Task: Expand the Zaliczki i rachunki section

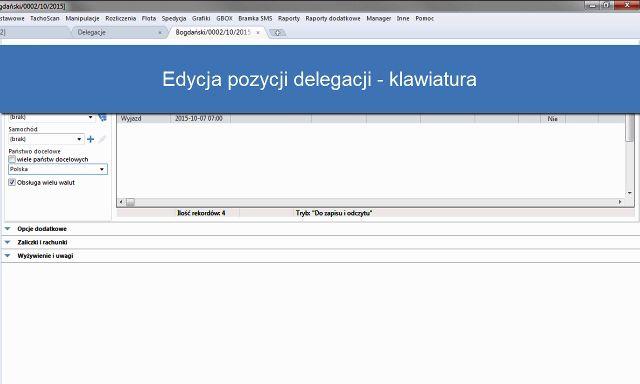Action: (8, 242)
